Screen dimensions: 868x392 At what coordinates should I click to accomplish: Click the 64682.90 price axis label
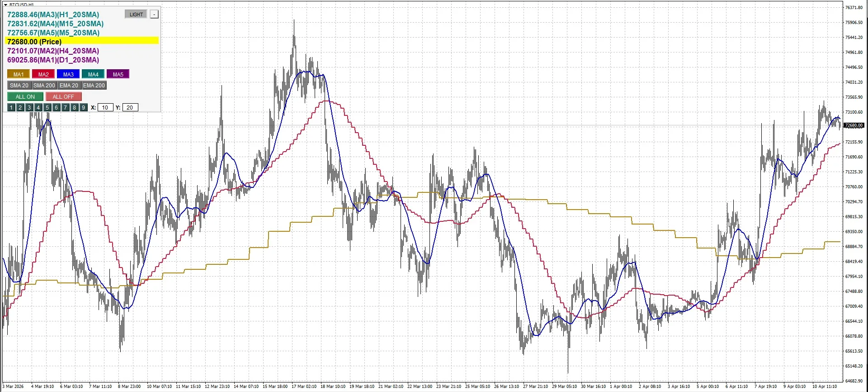tap(854, 381)
